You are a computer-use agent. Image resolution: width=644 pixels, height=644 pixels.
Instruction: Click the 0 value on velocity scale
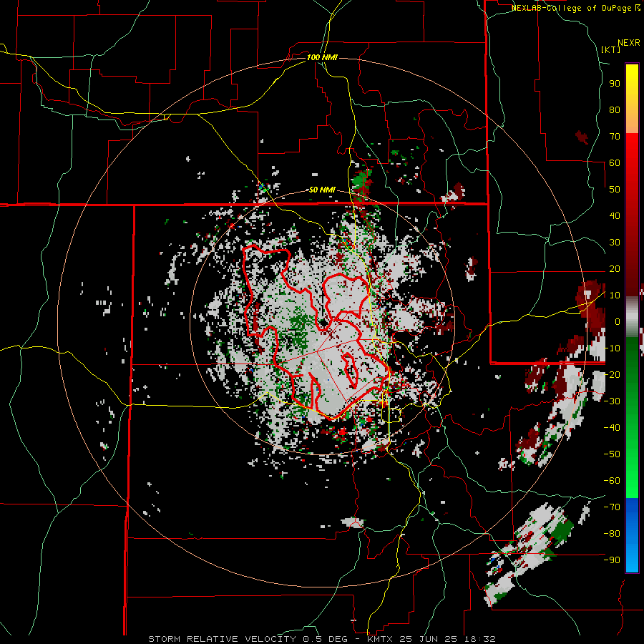(618, 321)
